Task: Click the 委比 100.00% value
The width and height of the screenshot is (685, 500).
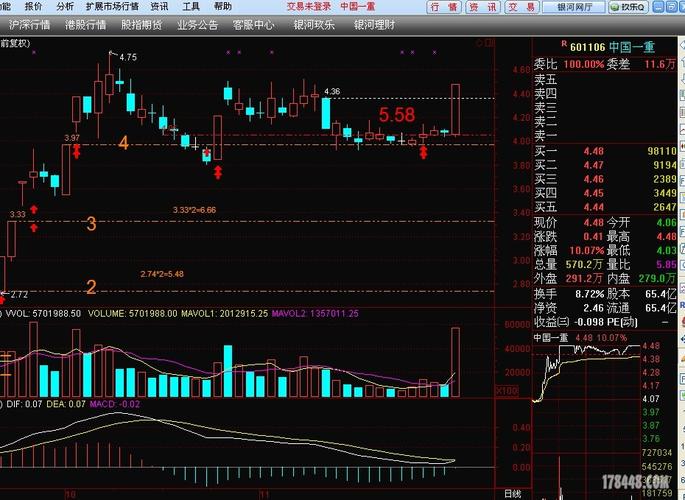Action: tap(583, 65)
